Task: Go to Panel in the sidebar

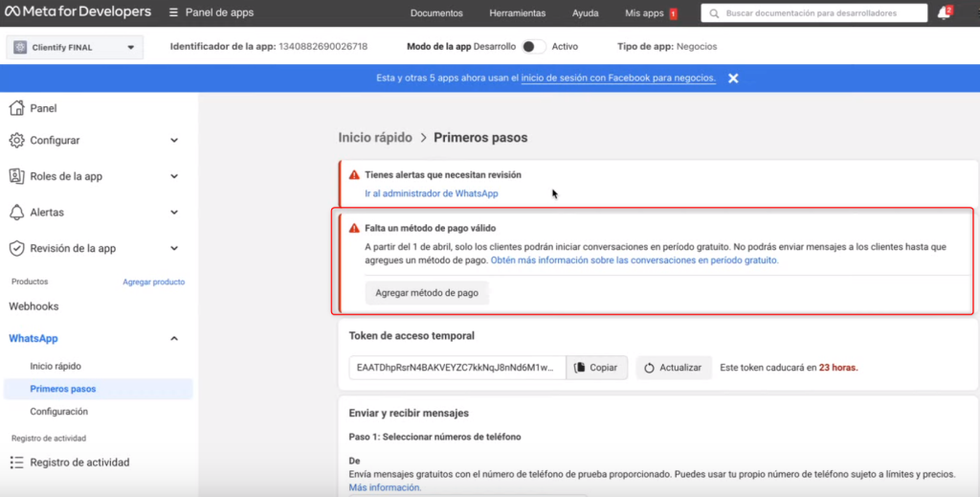Action: (43, 108)
